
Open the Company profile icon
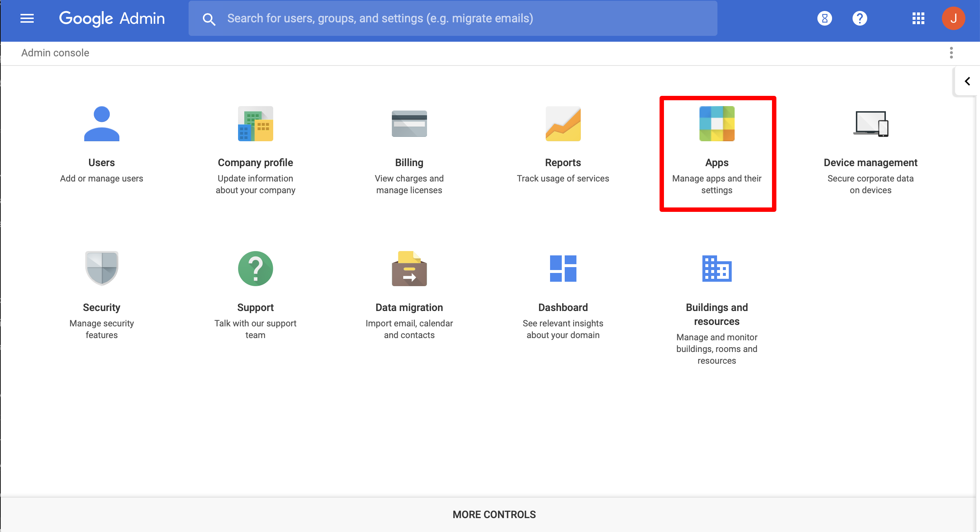(255, 124)
